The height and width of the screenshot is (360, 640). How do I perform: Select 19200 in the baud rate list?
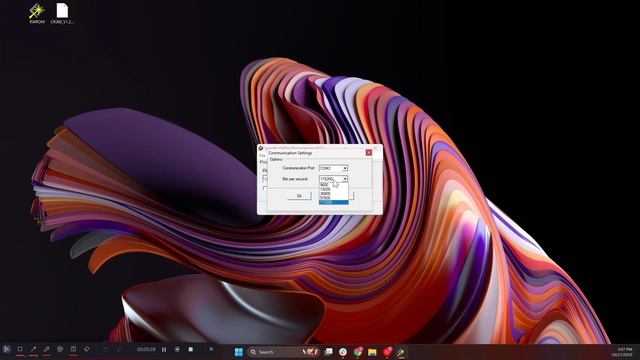tap(333, 189)
